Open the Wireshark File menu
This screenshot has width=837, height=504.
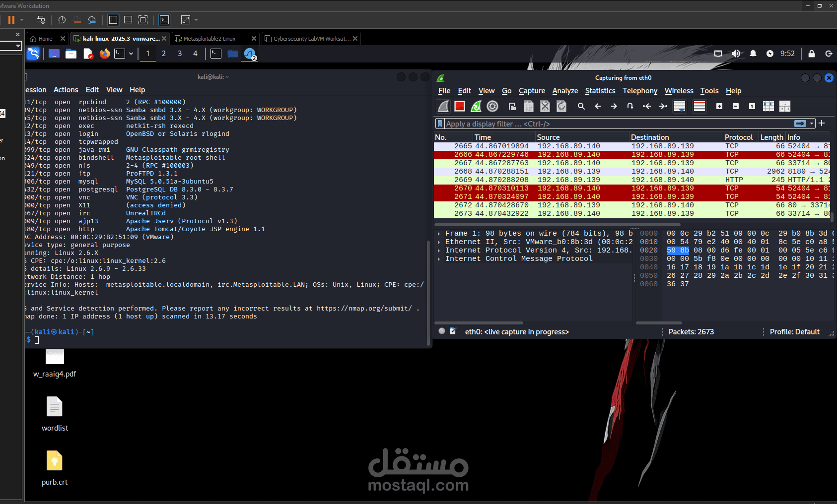pyautogui.click(x=444, y=91)
